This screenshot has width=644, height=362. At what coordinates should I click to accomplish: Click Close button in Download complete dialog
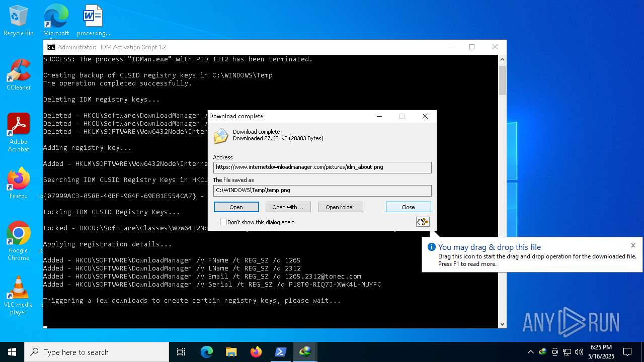(x=408, y=207)
